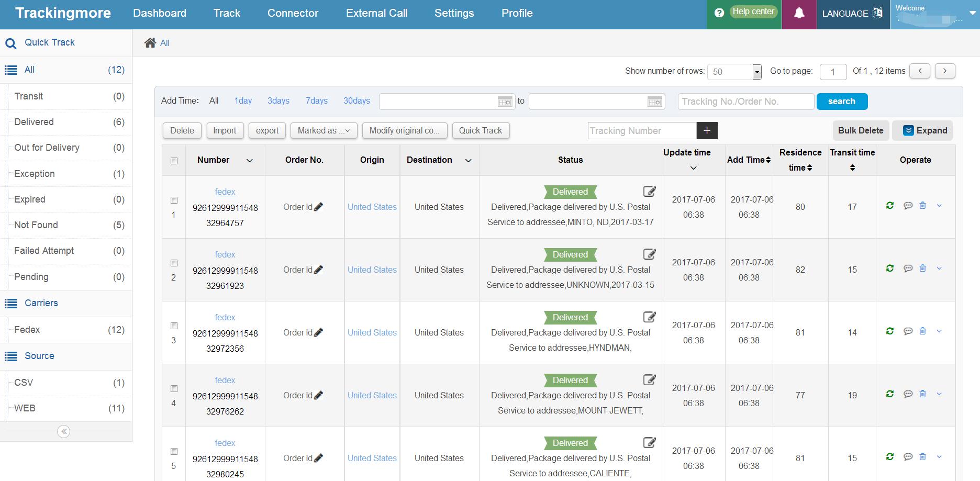Open the notification bell
Viewport: 980px width, 481px height.
click(799, 14)
